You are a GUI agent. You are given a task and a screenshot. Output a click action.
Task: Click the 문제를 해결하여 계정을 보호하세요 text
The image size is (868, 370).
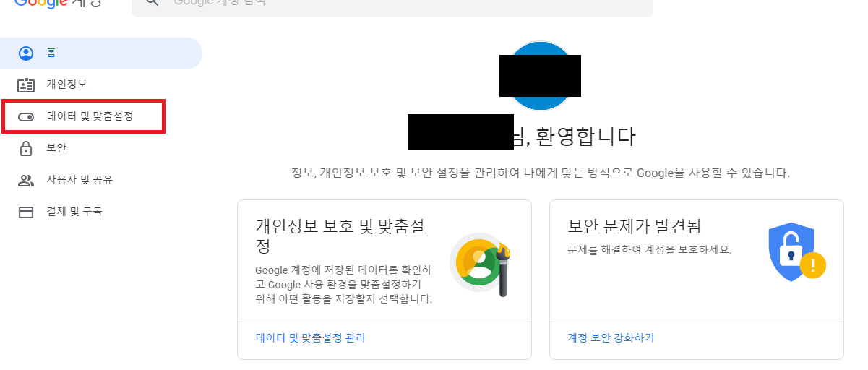650,250
